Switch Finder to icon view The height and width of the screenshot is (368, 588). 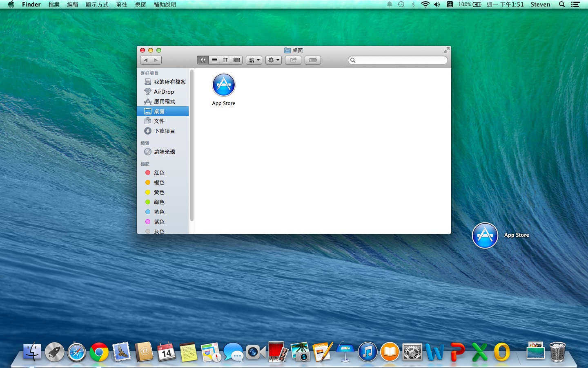tap(203, 60)
